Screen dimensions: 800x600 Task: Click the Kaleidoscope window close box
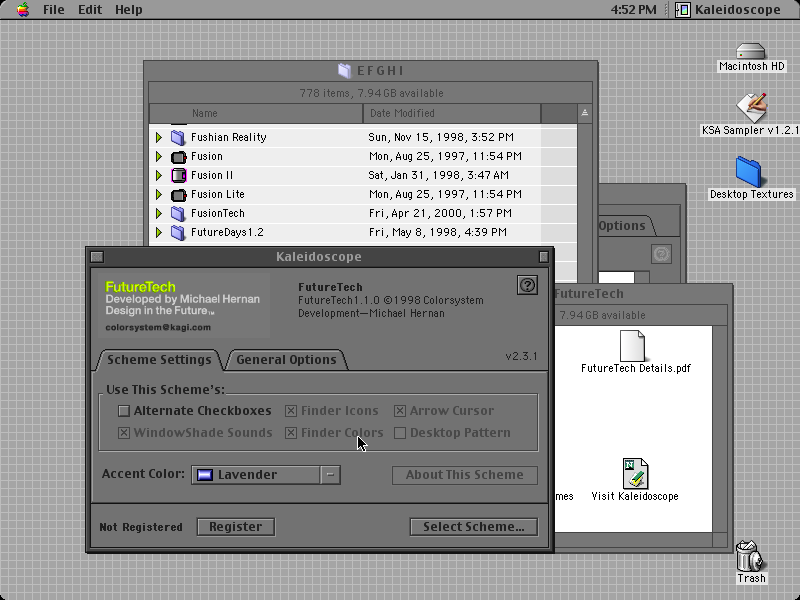click(x=97, y=257)
